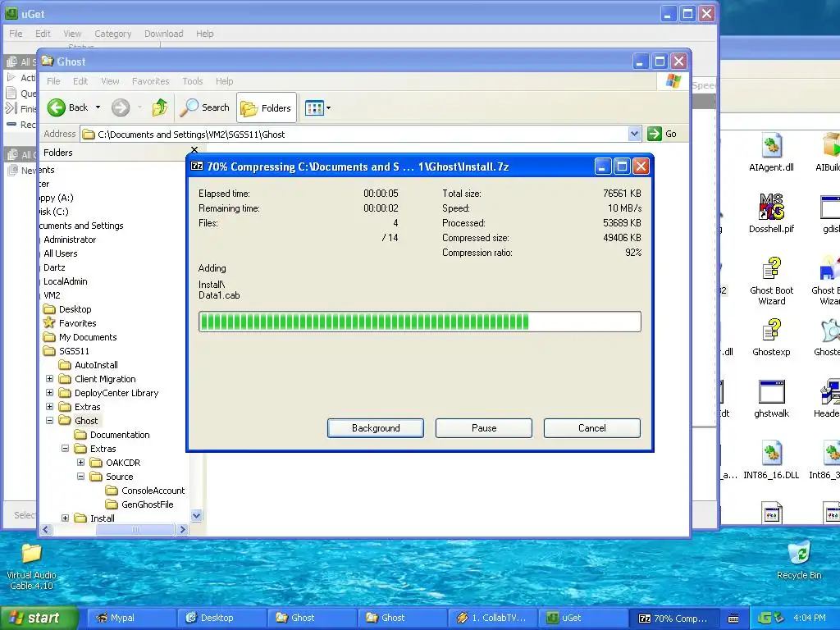Click the Forward arrow icon in Ghost toolbar
This screenshot has height=630, width=840.
121,107
